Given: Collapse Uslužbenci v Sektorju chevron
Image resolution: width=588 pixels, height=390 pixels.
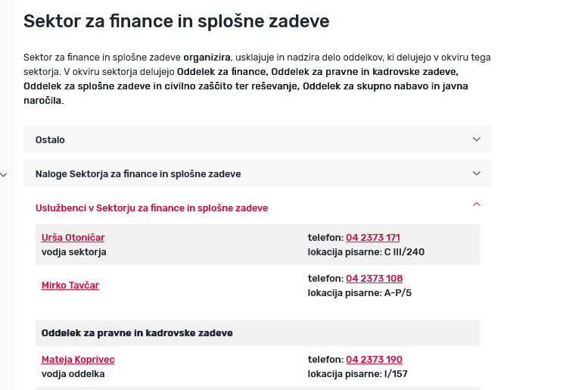Looking at the screenshot, I should pos(476,204).
